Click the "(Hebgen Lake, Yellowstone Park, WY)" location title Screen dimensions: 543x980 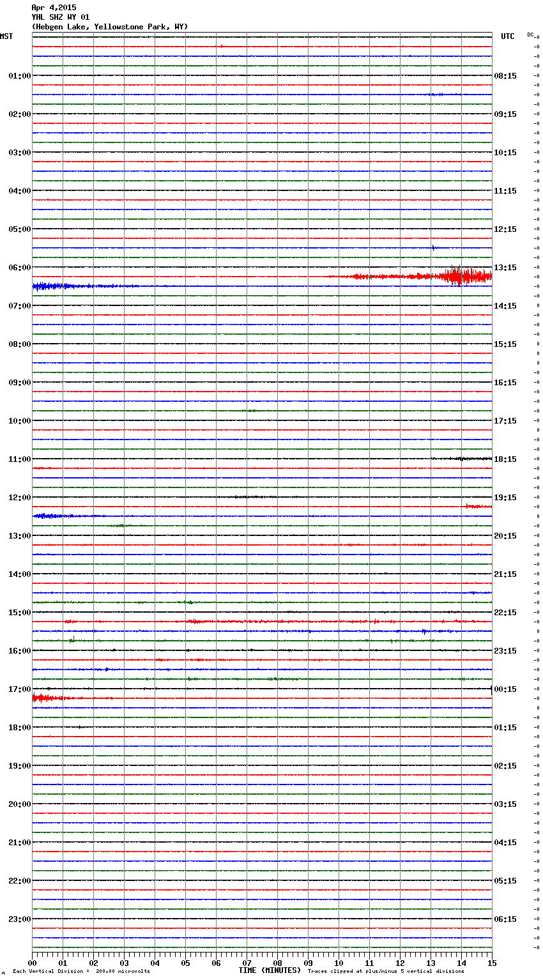click(x=110, y=27)
